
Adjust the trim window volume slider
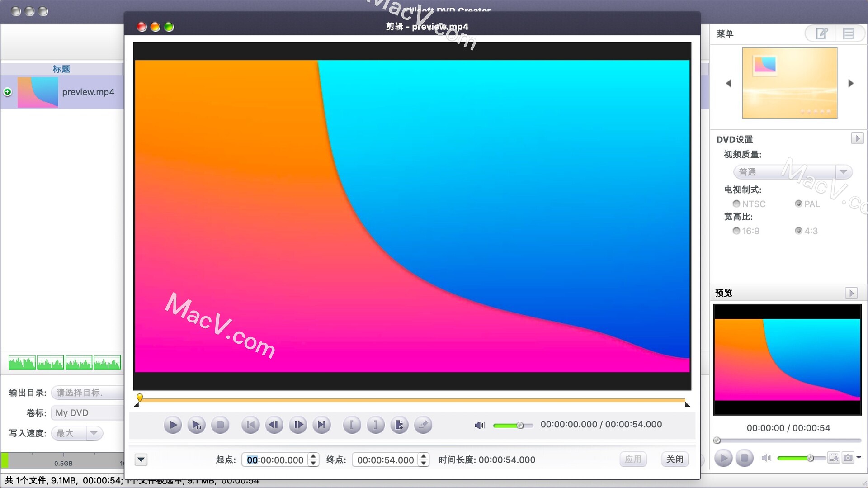513,425
